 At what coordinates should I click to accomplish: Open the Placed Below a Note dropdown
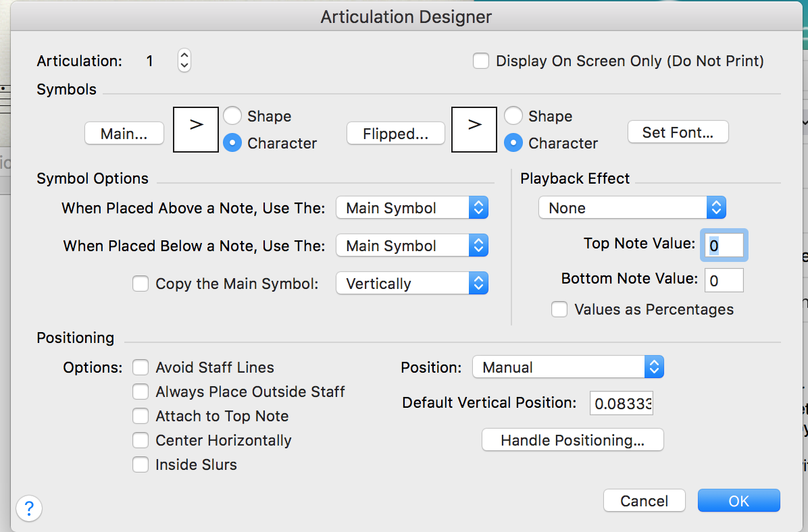click(x=411, y=246)
